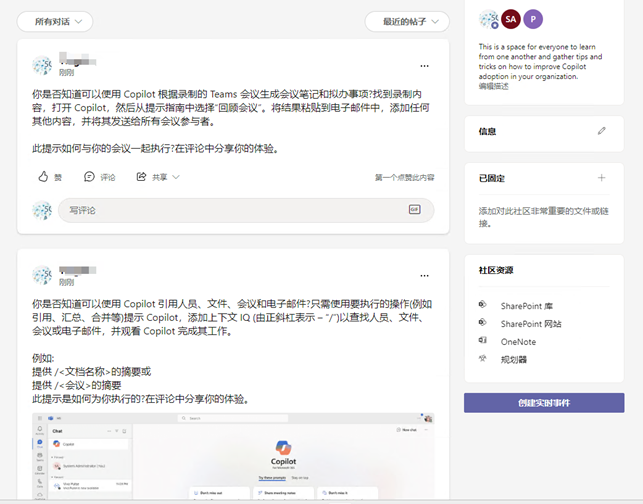Image resolution: width=643 pixels, height=504 pixels.
Task: Click the author avatar of the second post
Action: (x=42, y=275)
